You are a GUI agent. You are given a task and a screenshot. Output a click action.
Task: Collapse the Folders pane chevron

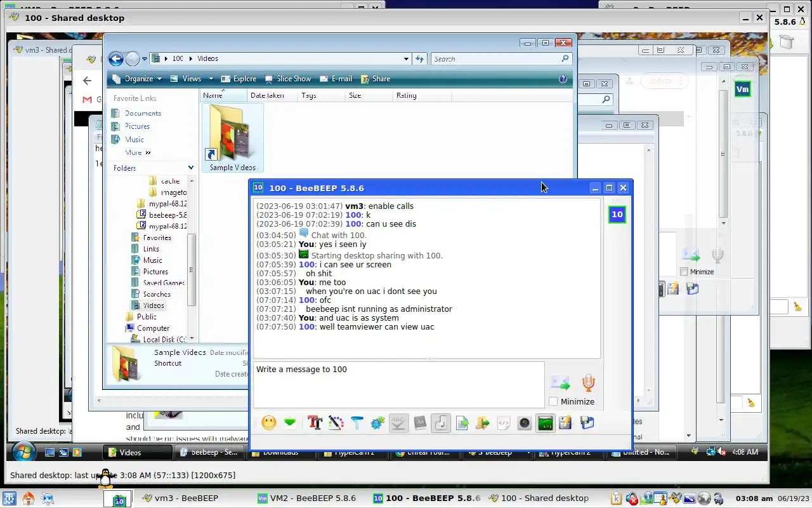coord(190,168)
